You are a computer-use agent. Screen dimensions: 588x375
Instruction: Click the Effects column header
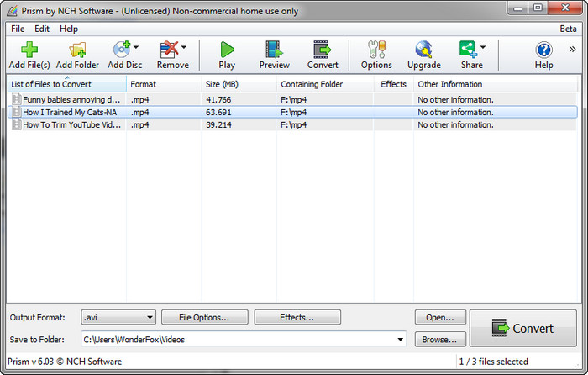click(x=393, y=84)
